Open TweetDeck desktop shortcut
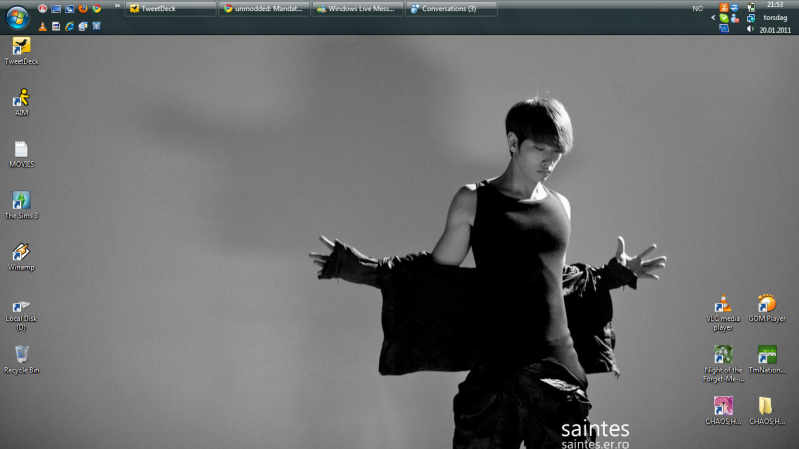799x449 pixels. coord(21,46)
